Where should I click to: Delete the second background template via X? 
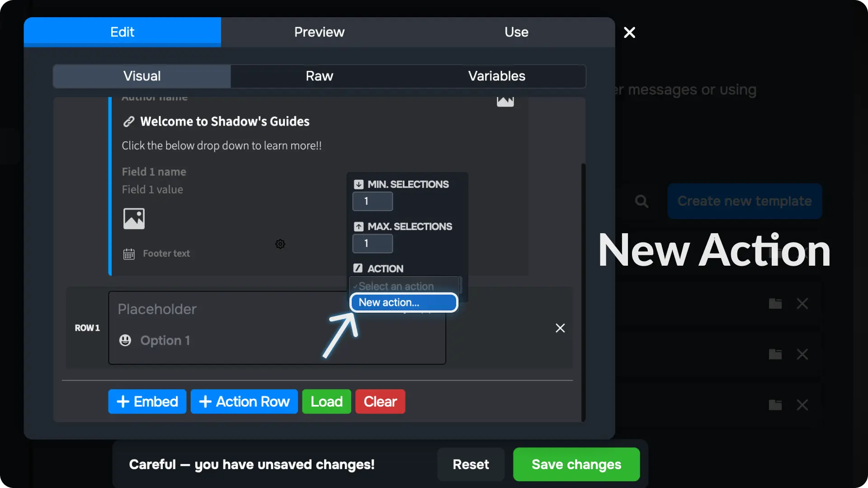tap(802, 354)
